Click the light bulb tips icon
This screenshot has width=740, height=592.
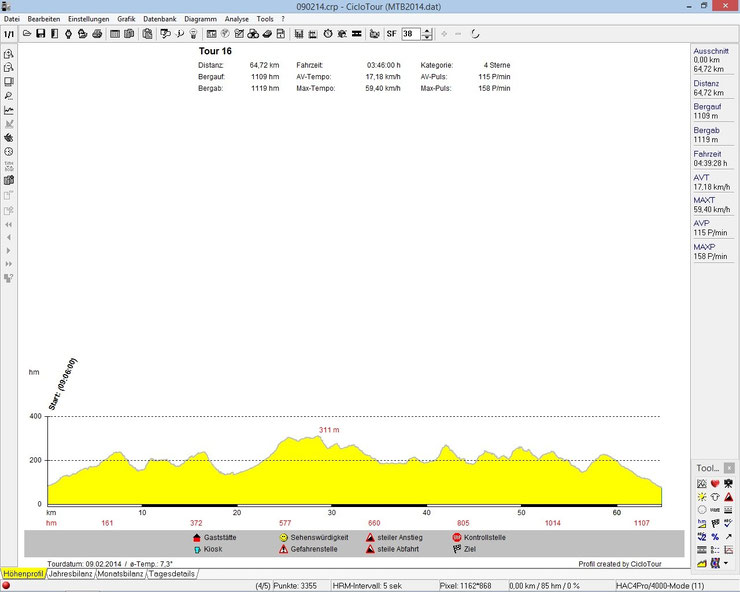[x=193, y=34]
